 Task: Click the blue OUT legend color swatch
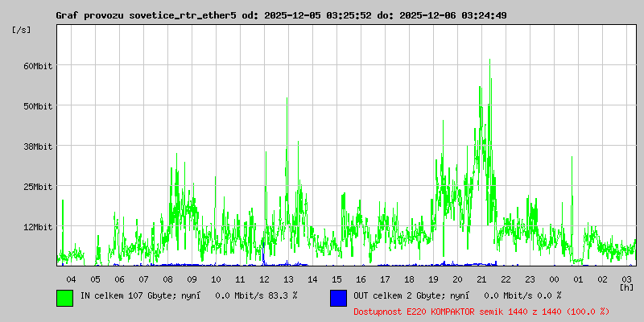pos(338,297)
